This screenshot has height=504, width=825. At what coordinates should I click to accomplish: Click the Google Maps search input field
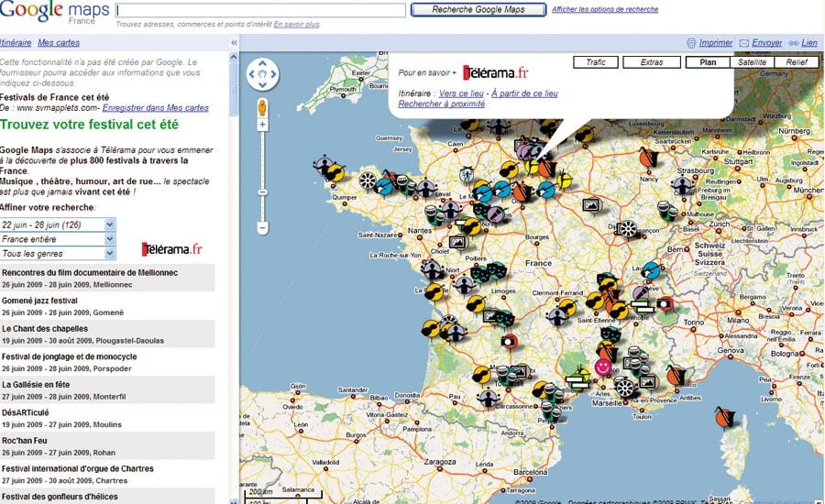tap(260, 10)
